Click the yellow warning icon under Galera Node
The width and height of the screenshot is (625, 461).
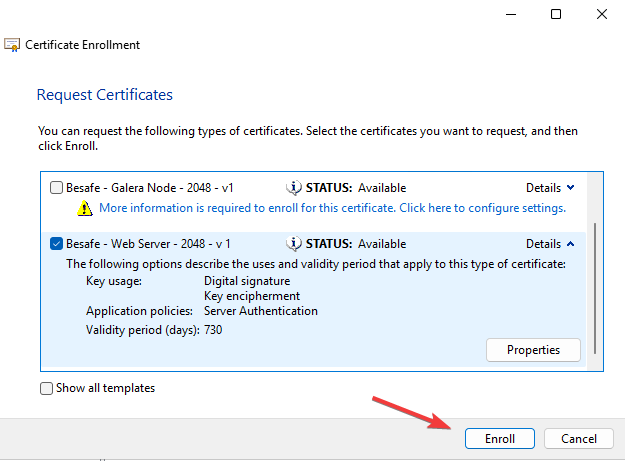pos(85,208)
